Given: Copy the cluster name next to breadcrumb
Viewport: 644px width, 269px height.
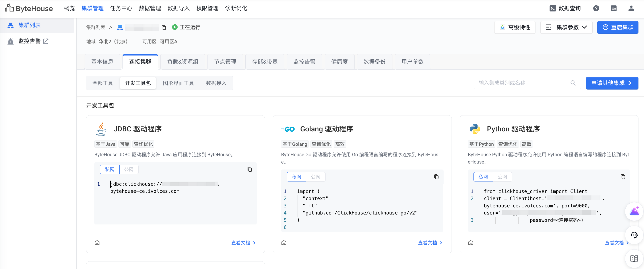Looking at the screenshot, I should 164,27.
